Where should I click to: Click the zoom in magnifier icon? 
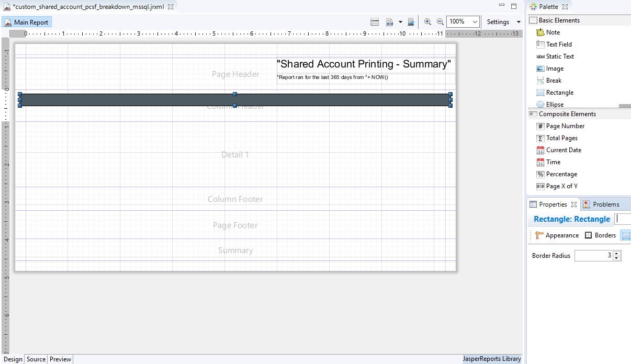pos(427,22)
